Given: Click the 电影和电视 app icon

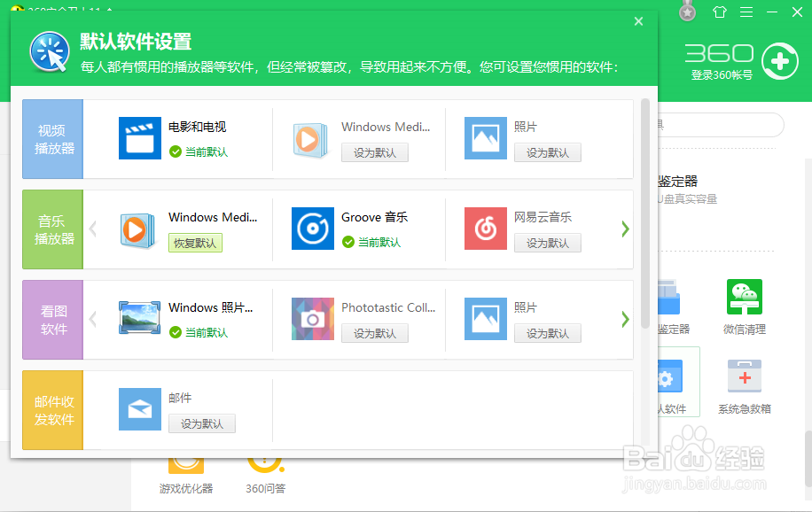Looking at the screenshot, I should tap(140, 137).
